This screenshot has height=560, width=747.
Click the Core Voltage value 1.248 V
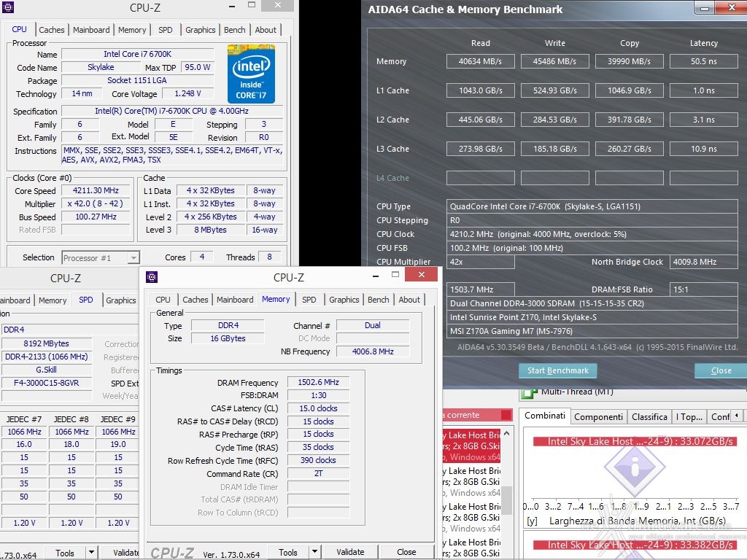[x=187, y=94]
